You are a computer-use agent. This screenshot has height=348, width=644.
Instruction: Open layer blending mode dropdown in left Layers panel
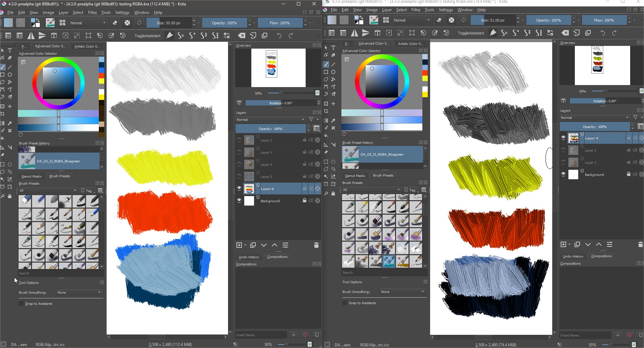270,119
